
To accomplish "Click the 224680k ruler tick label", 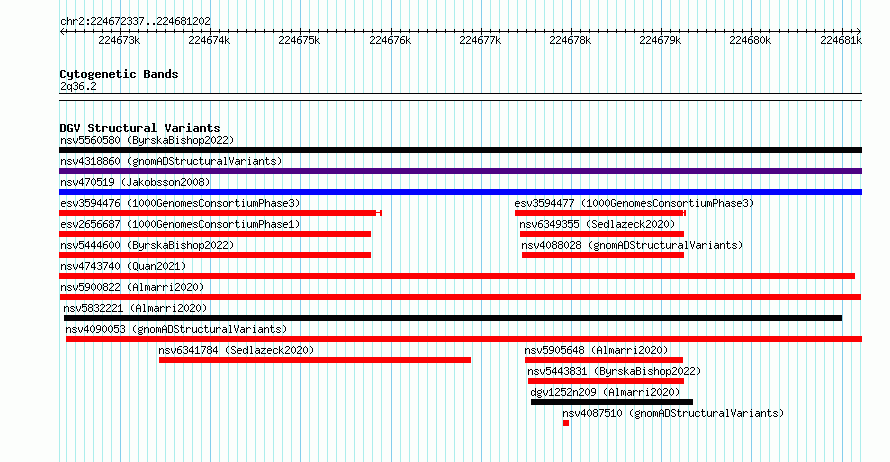I will 750,40.
